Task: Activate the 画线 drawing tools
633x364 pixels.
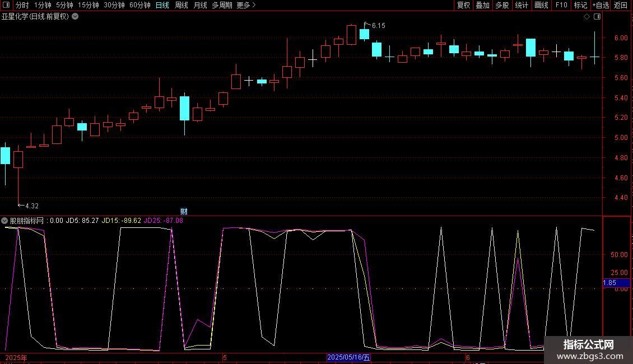Action: [x=541, y=5]
